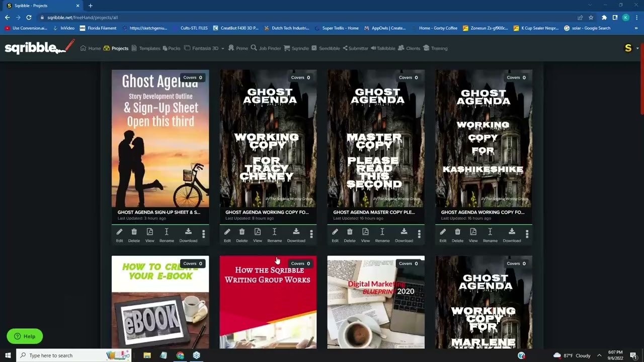Click Covers badge on the Master Copy project
The height and width of the screenshot is (362, 644).
pos(409,77)
